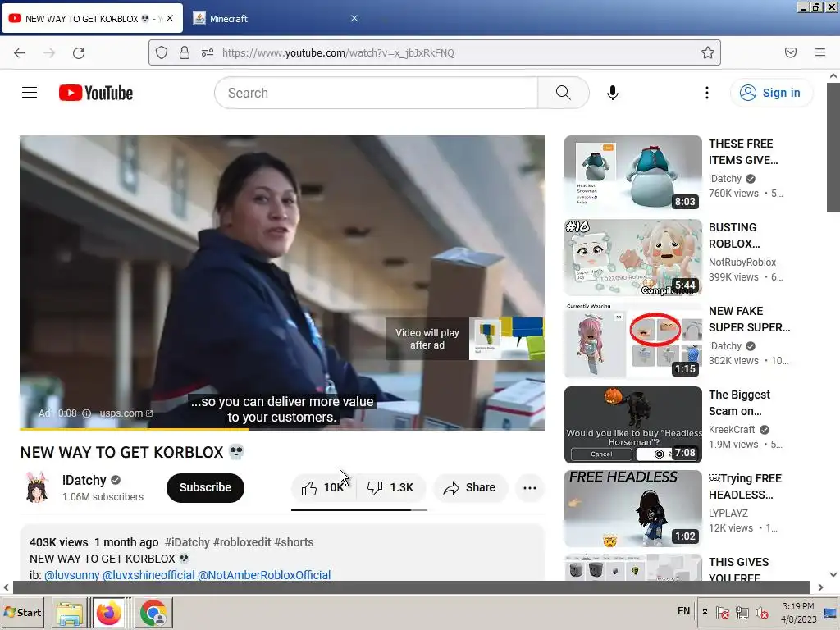Open THESE FREE ITEMS GIVE thumbnail
The height and width of the screenshot is (630, 840).
tap(632, 174)
